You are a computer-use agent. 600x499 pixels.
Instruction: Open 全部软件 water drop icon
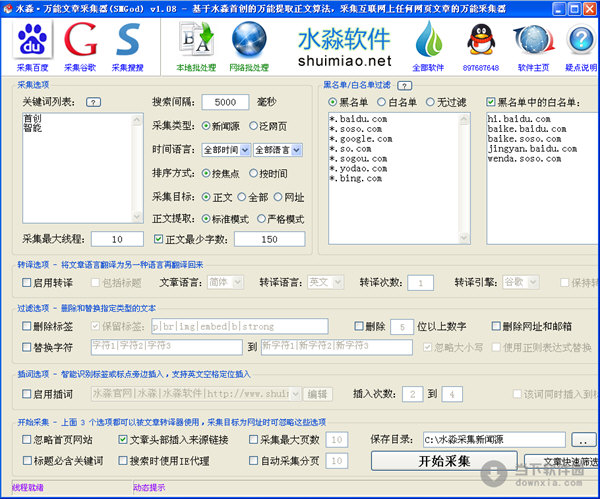(428, 46)
